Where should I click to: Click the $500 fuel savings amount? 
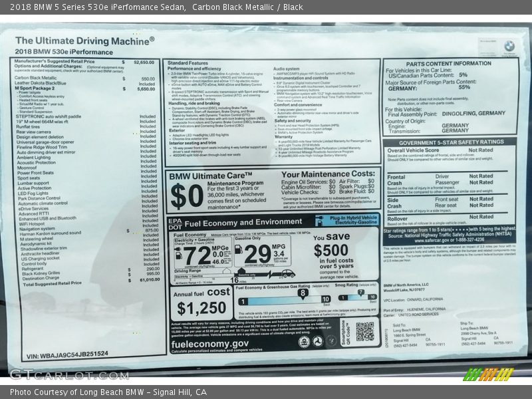[331, 251]
